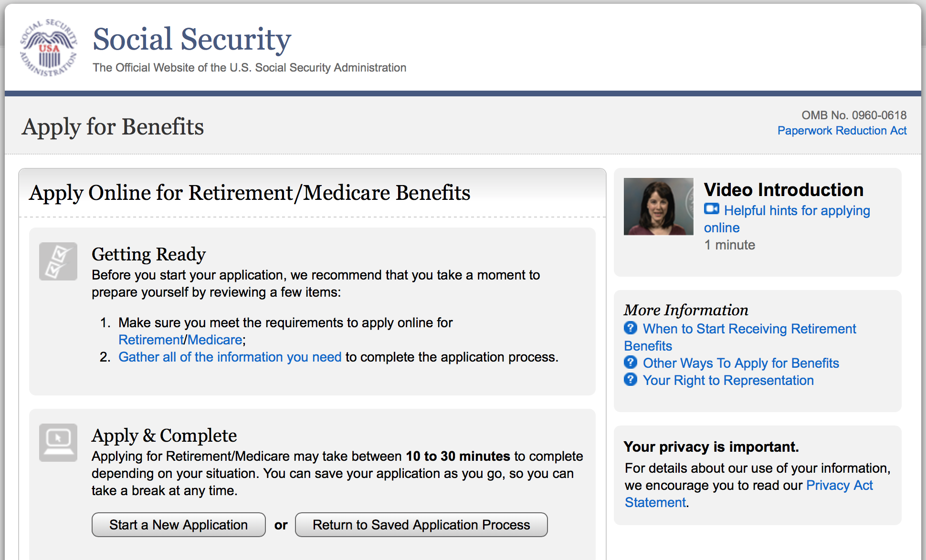The width and height of the screenshot is (926, 560).
Task: Click Return to Saved Application Process
Action: point(421,525)
